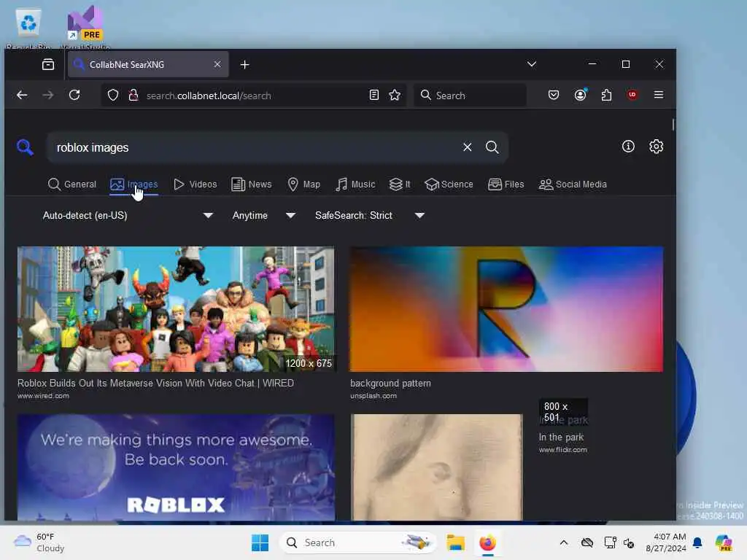747x560 pixels.
Task: Switch to the Videos category tab
Action: pos(195,184)
